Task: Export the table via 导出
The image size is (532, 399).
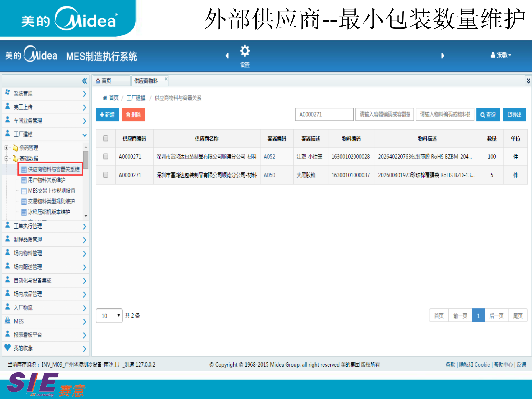Action: (514, 114)
